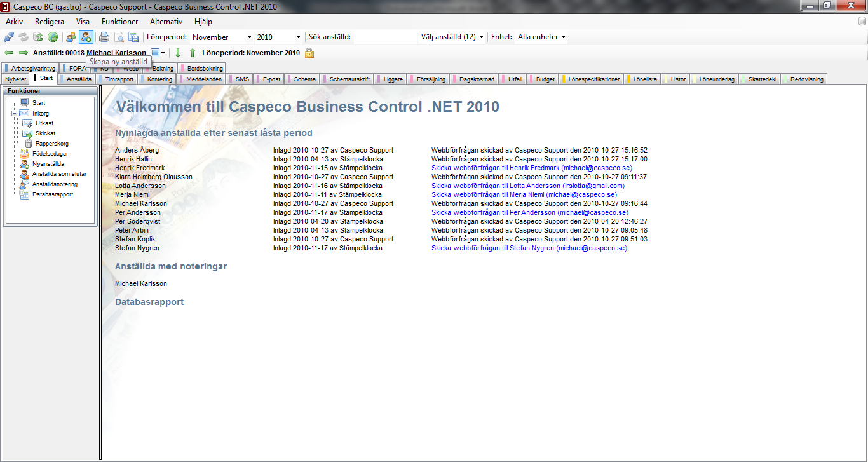
Task: Select Skickat in the Funktioner tree
Action: tap(46, 133)
